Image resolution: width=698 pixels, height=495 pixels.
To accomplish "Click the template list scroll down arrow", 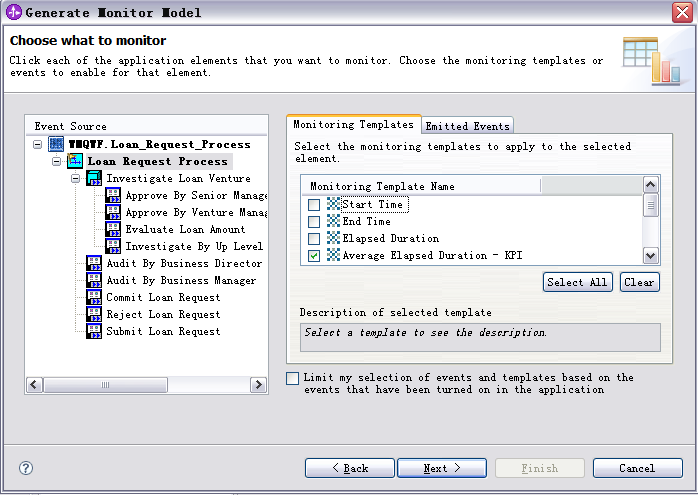I will (650, 256).
